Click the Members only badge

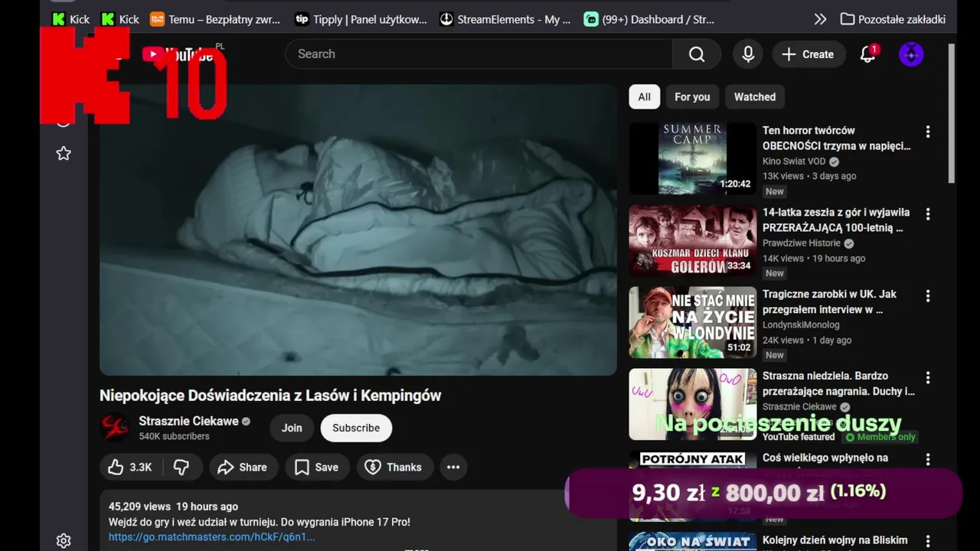pos(880,437)
